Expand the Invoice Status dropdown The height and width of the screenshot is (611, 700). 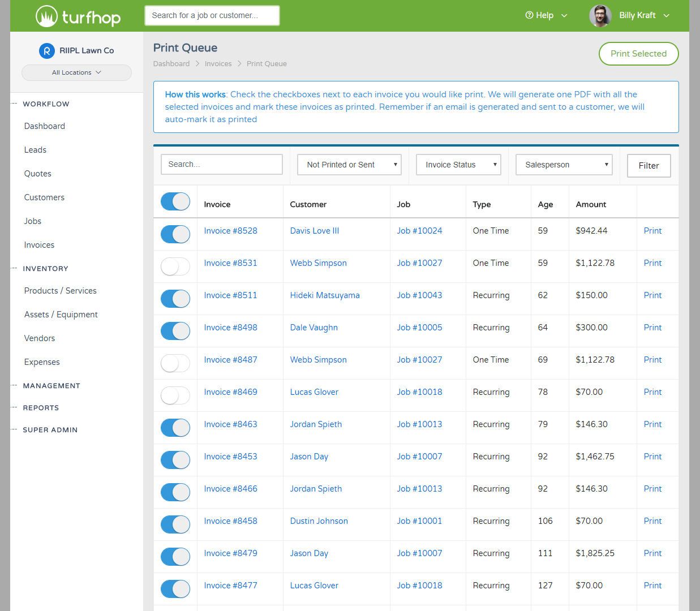[458, 165]
